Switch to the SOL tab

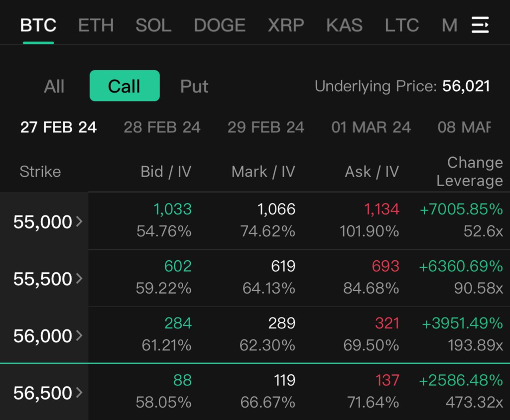point(153,25)
